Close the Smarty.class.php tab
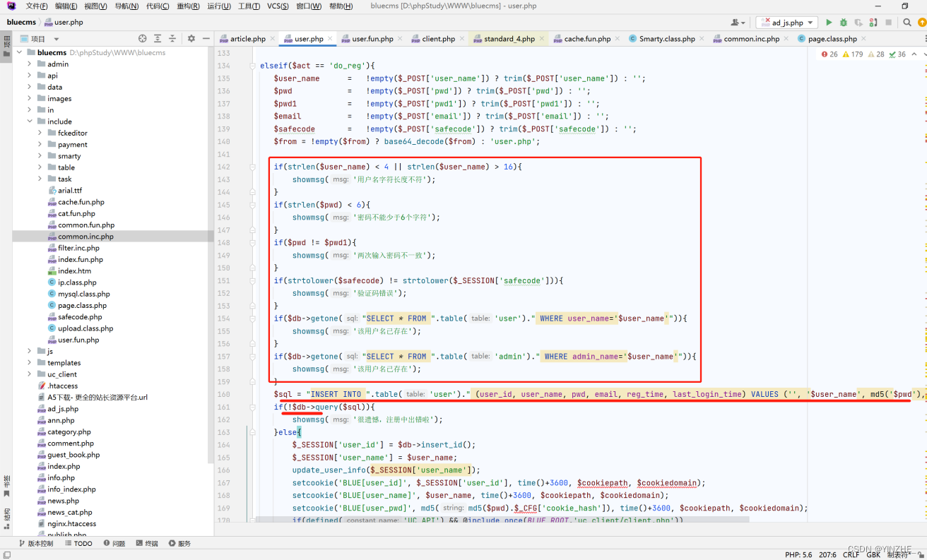Screen dimensions: 927x560 [700, 39]
